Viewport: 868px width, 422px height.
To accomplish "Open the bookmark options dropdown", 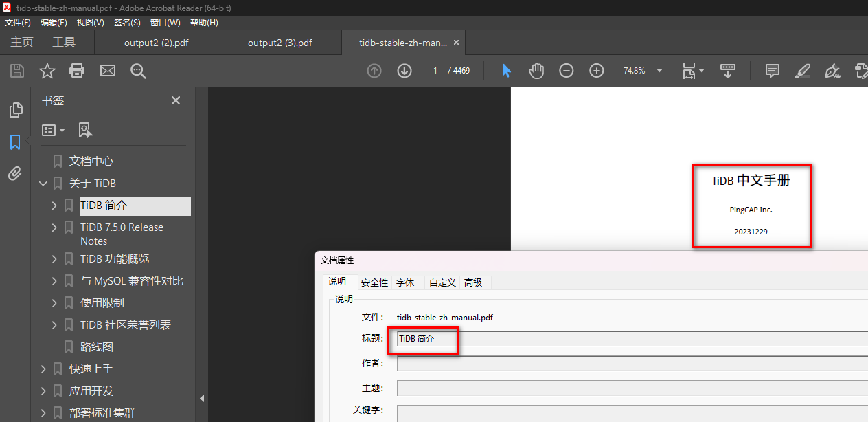I will (54, 130).
